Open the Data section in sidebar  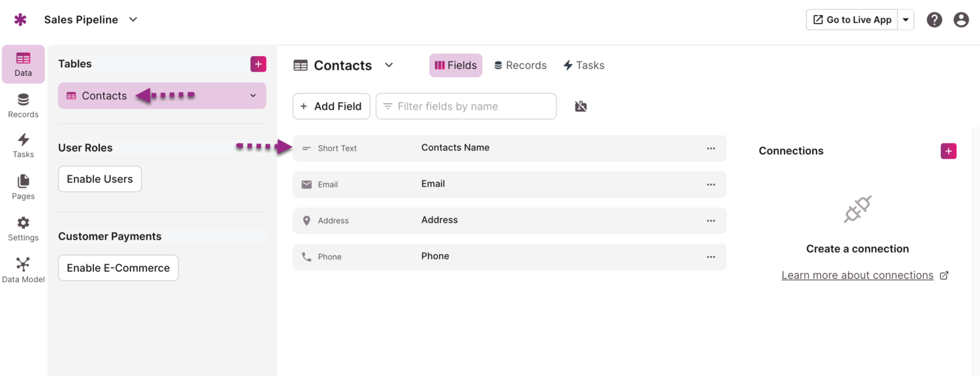click(x=23, y=64)
